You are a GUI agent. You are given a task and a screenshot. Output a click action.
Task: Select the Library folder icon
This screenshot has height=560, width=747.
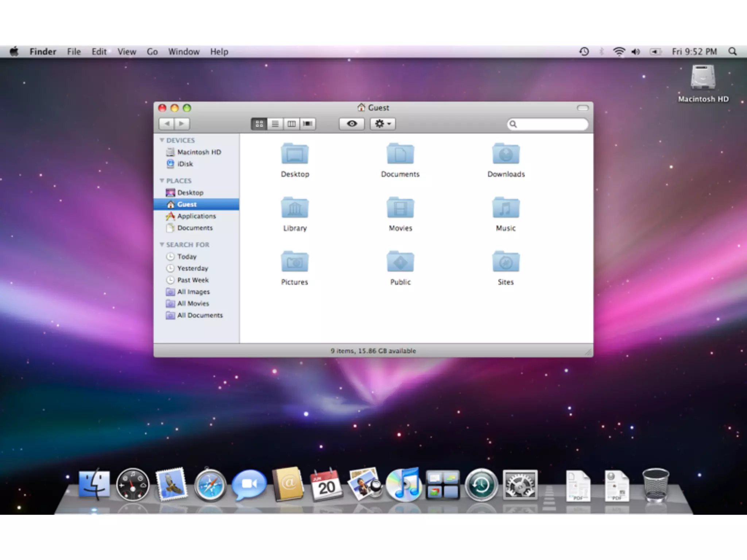(295, 209)
